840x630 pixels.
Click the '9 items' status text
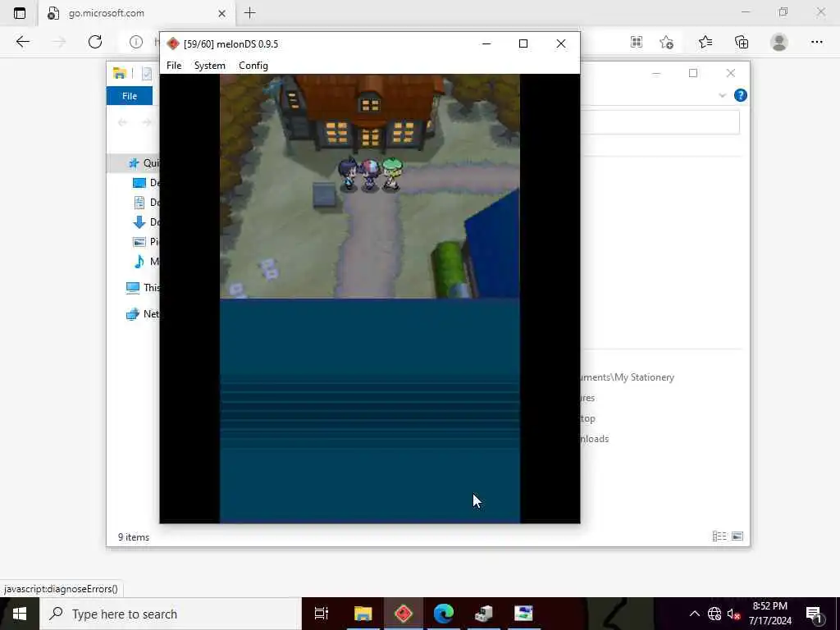tap(134, 536)
